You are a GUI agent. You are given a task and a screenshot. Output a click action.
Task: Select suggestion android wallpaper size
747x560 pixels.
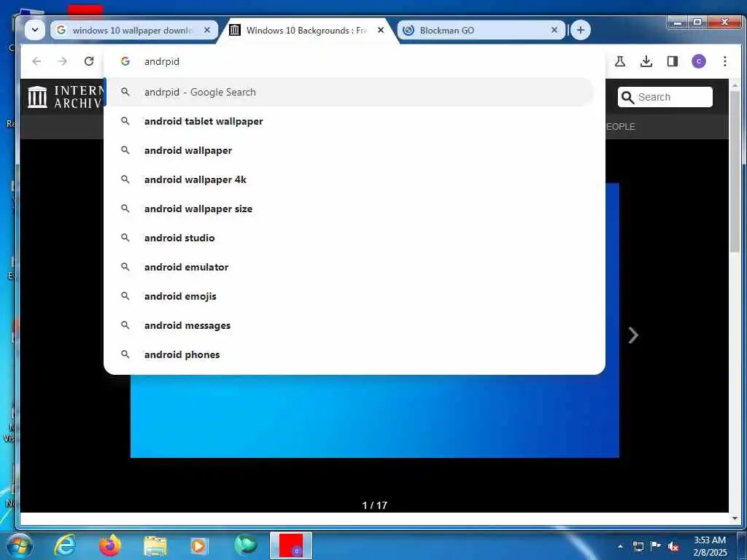tap(349, 209)
